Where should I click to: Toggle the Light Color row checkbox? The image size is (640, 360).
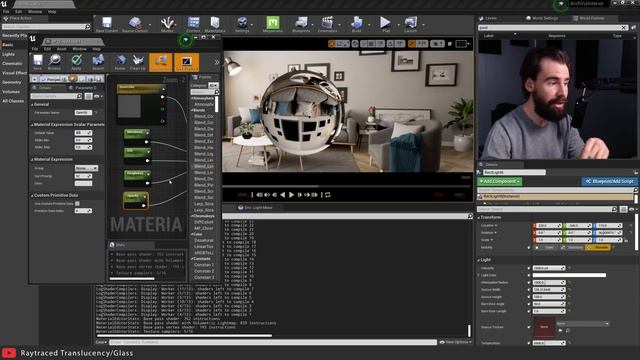pyautogui.click(x=529, y=275)
